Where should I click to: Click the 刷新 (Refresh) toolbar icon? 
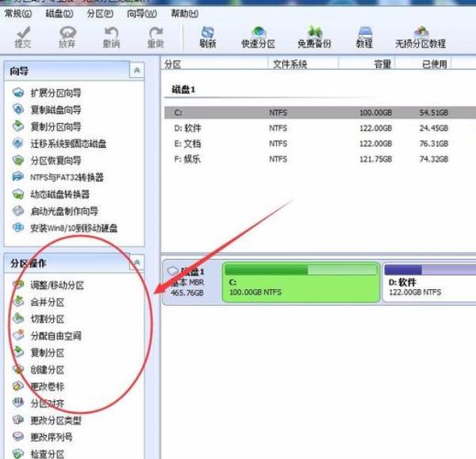point(208,37)
